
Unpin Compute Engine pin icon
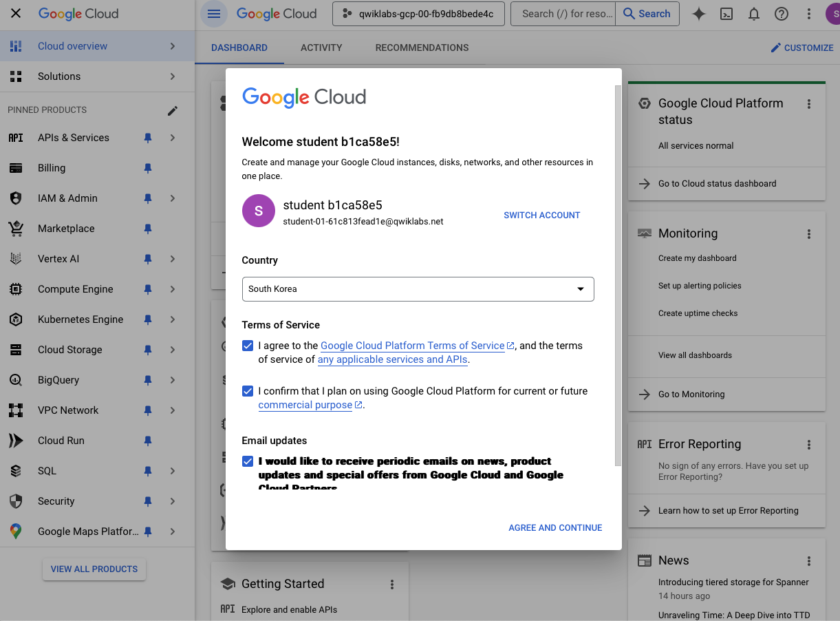[147, 289]
